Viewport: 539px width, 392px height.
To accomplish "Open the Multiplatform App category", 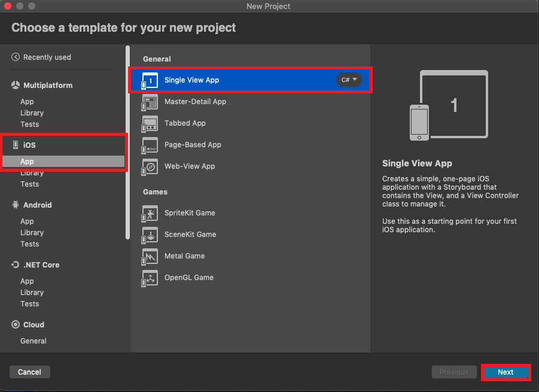I will (x=27, y=102).
